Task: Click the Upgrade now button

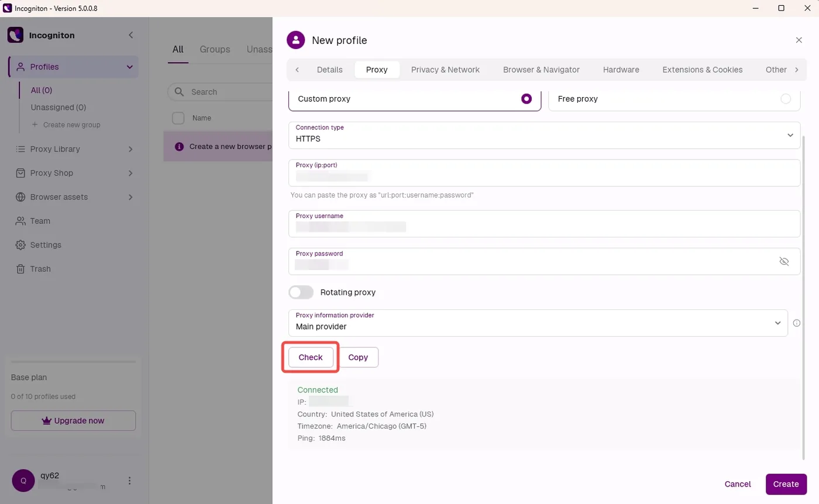Action: pyautogui.click(x=73, y=420)
